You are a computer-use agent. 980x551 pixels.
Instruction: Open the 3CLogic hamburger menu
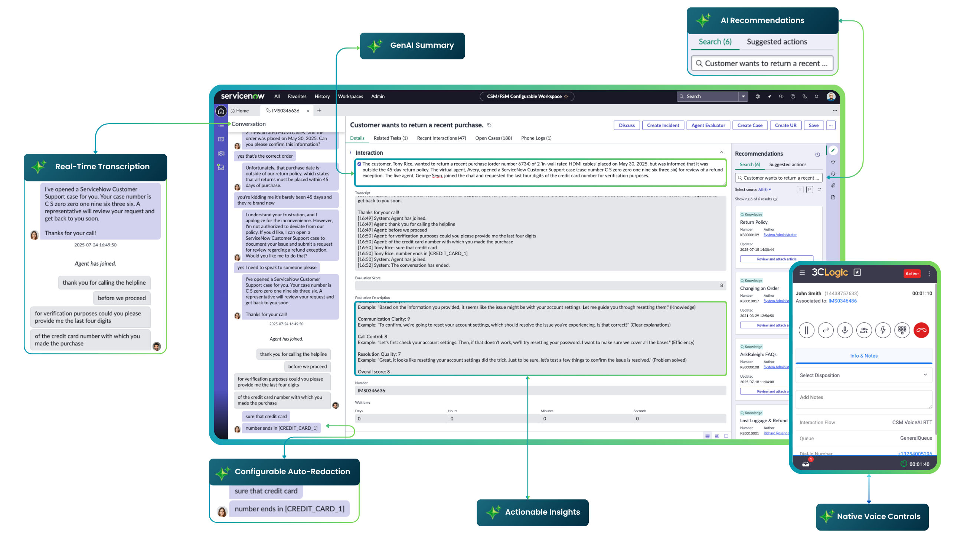[x=802, y=273]
